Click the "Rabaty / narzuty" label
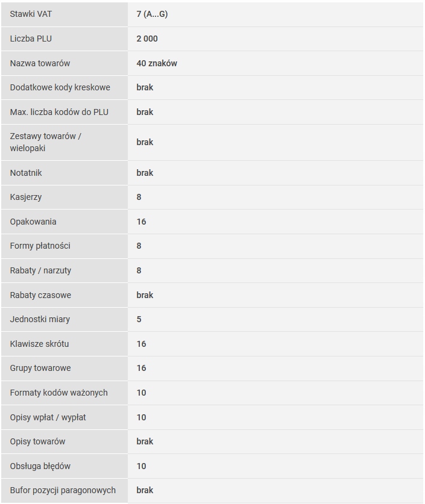Viewport: 425px width, 504px height. (x=40, y=270)
